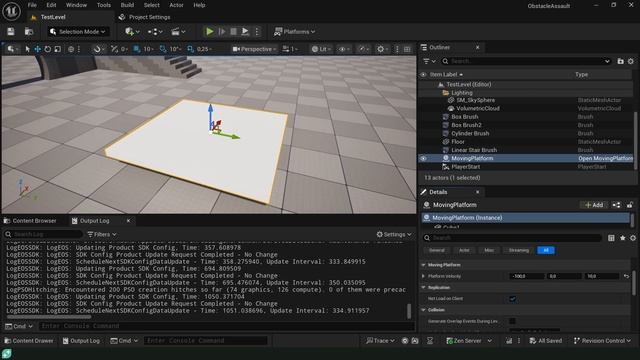
Task: Switch to the Project Settings tab
Action: [144, 17]
